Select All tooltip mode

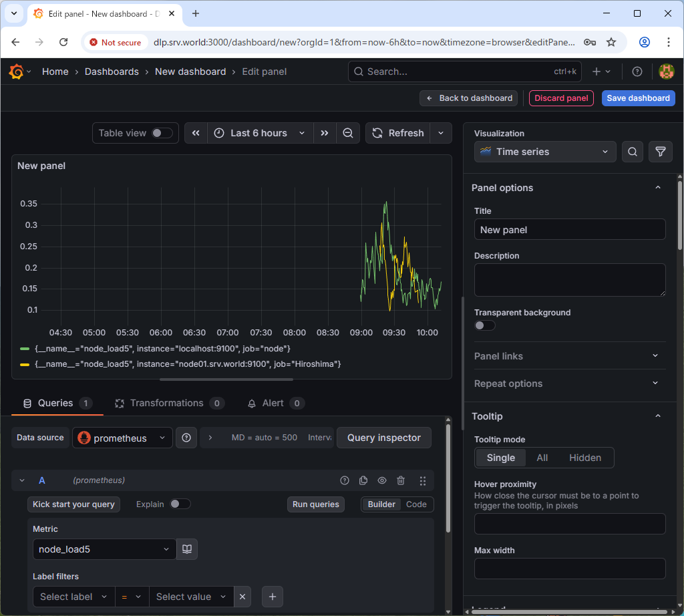542,458
